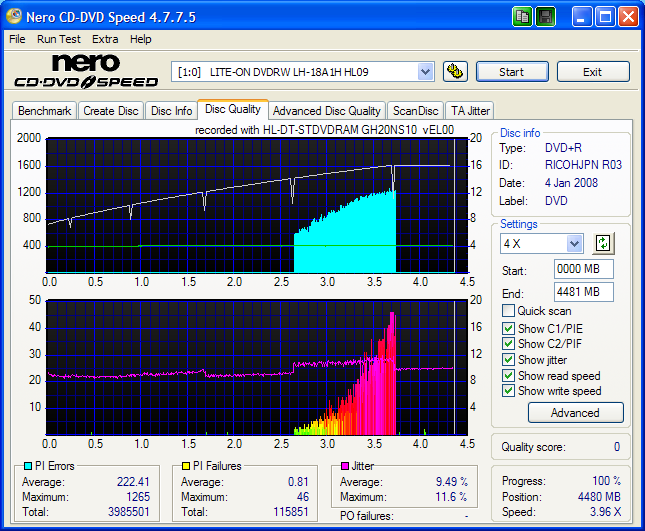Disable Show write speed checkbox

[x=509, y=392]
